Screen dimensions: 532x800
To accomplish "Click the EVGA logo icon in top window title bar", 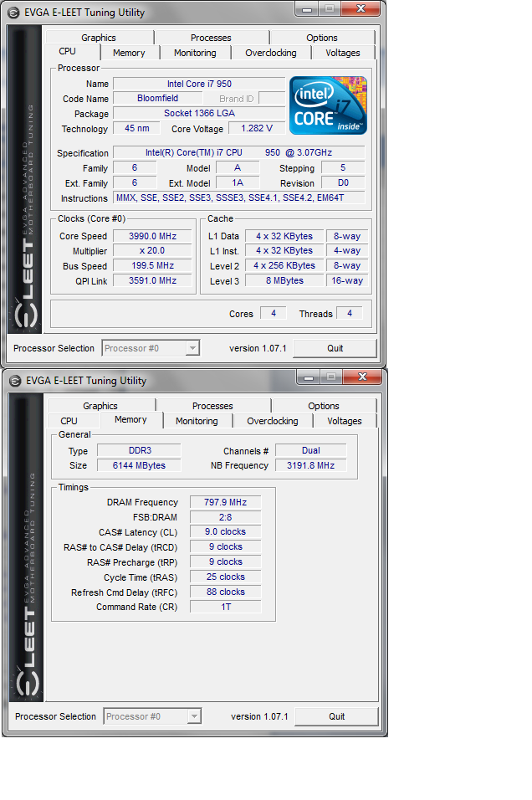I will (13, 13).
